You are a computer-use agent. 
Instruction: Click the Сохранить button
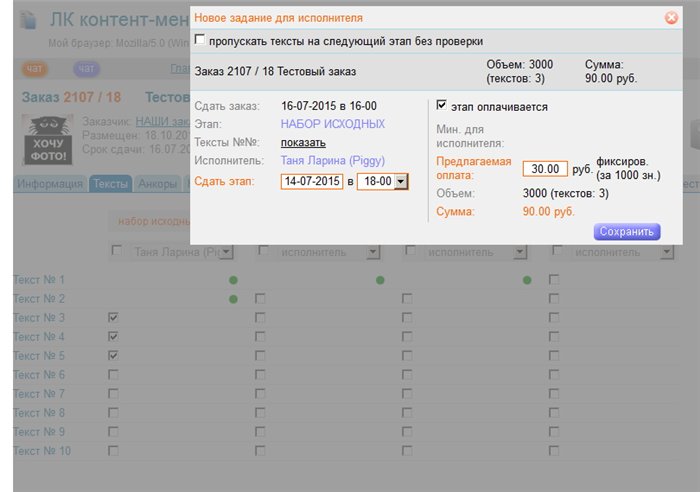coord(627,232)
